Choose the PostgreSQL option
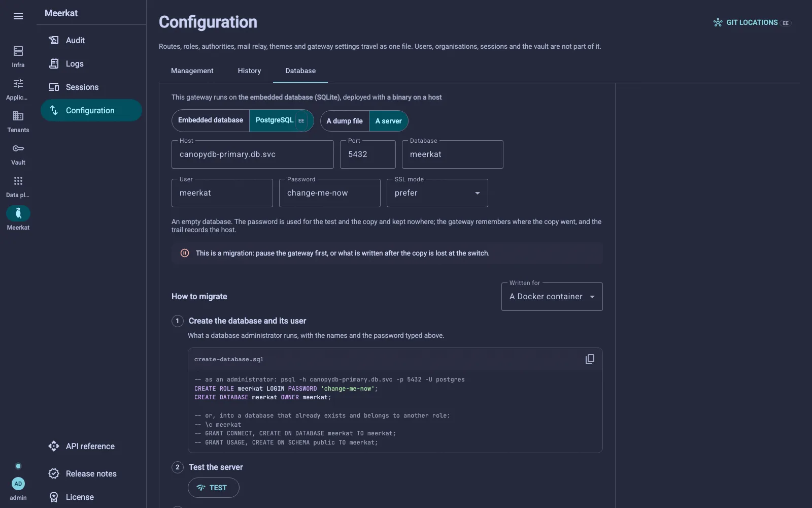 pos(281,120)
